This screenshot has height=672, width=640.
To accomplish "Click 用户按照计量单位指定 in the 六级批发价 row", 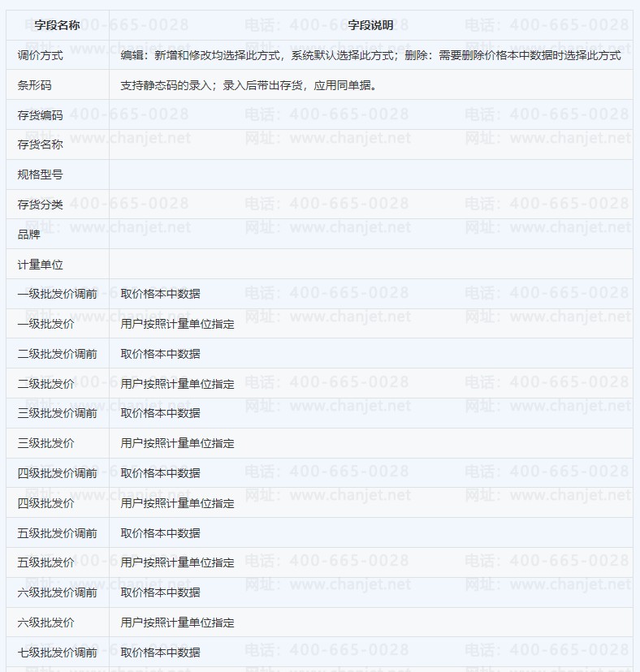I will pyautogui.click(x=178, y=622).
